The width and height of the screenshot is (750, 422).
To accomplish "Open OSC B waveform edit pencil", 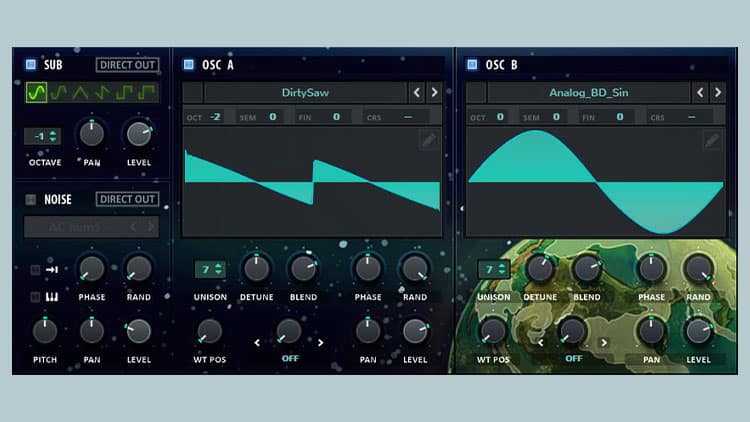I will (x=712, y=140).
